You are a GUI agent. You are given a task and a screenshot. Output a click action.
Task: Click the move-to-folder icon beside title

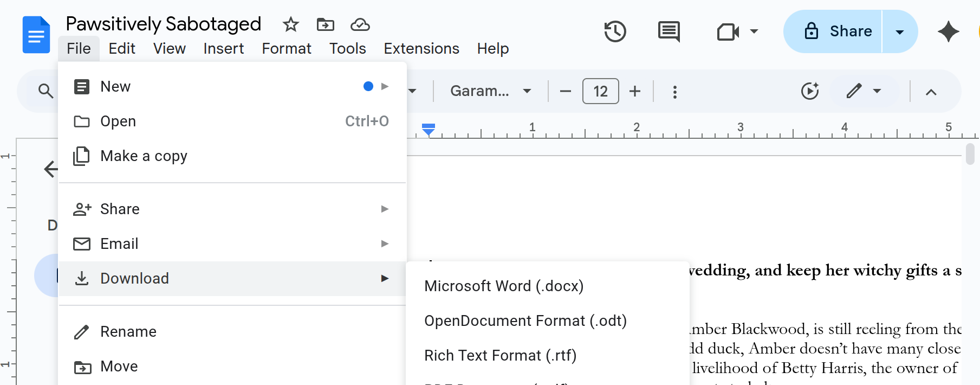tap(326, 24)
